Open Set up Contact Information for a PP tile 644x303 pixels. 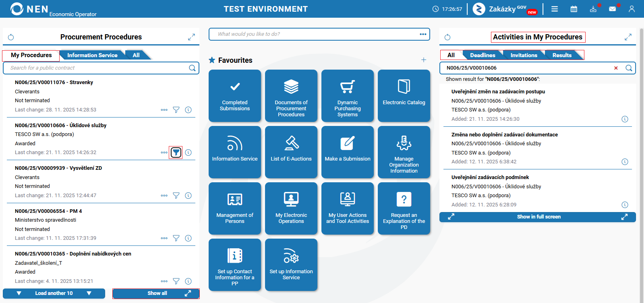[x=235, y=265]
